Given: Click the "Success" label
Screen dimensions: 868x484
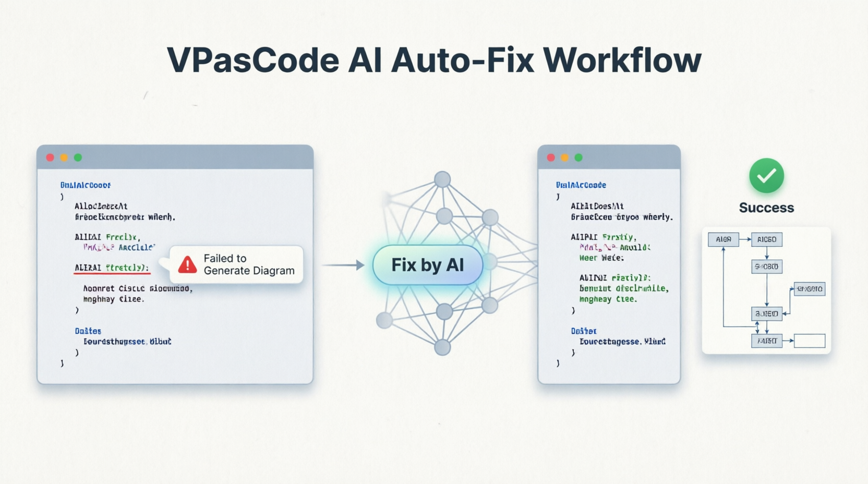Looking at the screenshot, I should (x=766, y=208).
